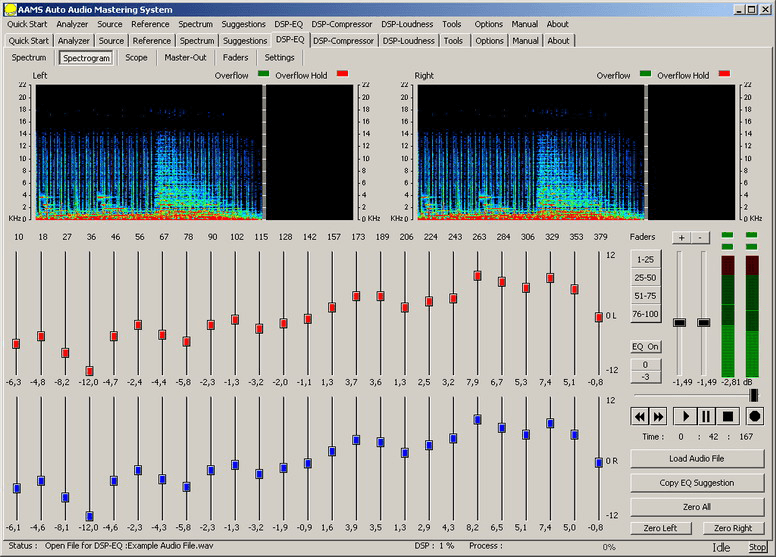Click the Right channel green Overflow indicator
The width and height of the screenshot is (776, 557).
645,74
